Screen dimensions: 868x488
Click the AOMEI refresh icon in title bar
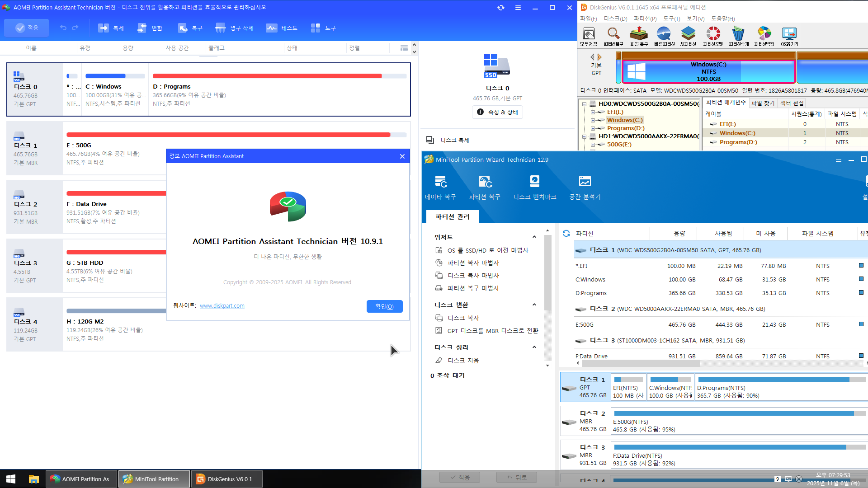[500, 8]
